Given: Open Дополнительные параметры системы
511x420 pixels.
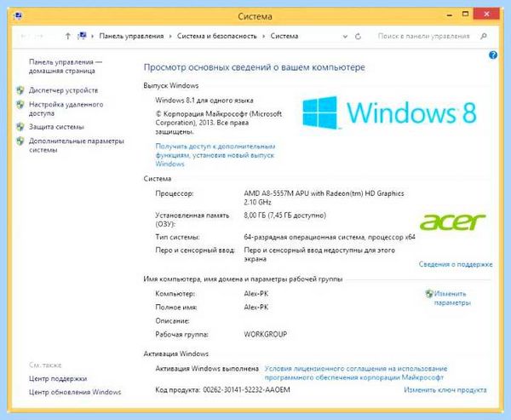Looking at the screenshot, I should 77,146.
